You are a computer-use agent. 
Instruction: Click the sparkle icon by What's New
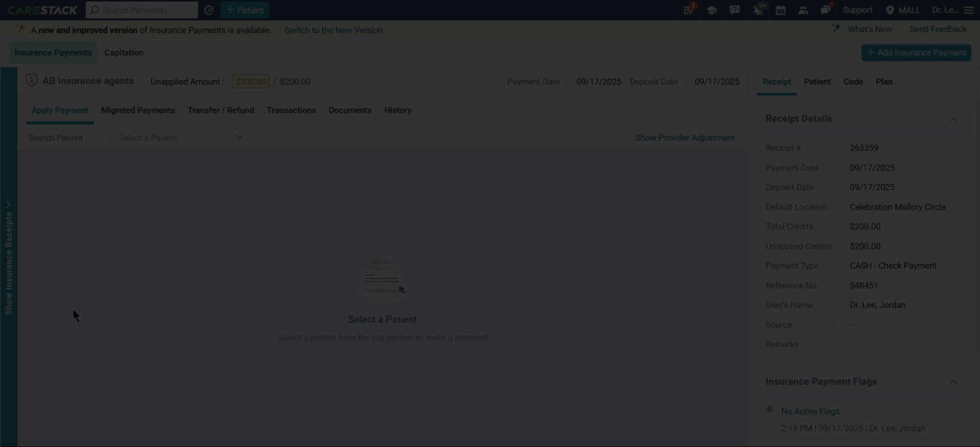tap(836, 28)
